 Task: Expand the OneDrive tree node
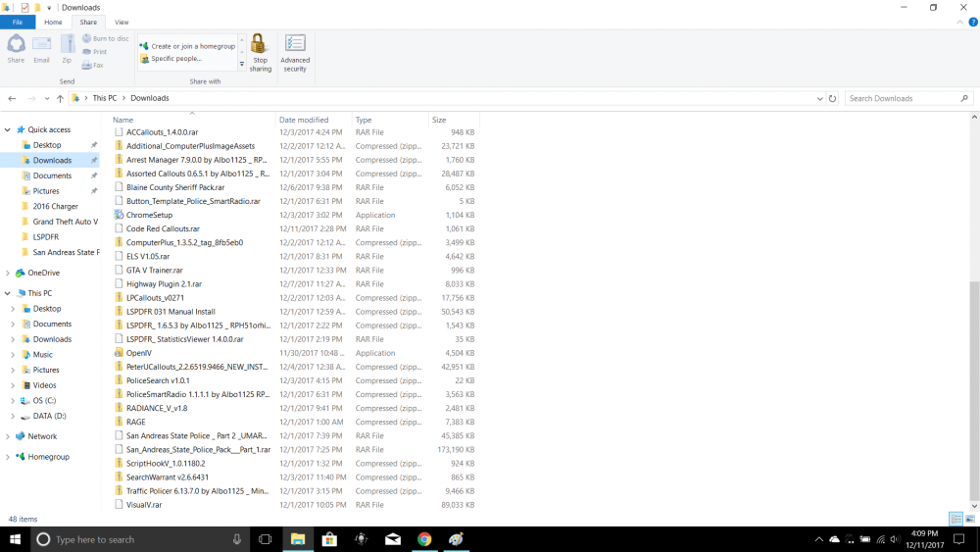coord(8,273)
